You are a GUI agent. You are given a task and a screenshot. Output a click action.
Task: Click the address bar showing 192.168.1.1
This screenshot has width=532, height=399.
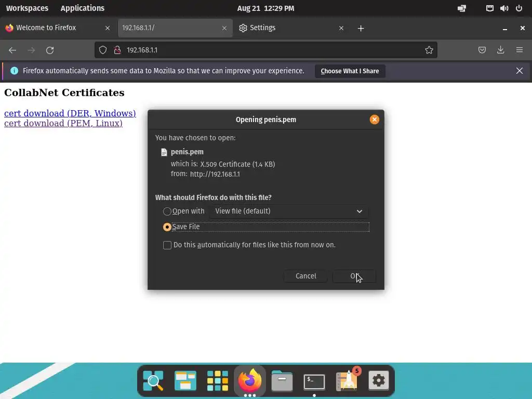pyautogui.click(x=265, y=50)
